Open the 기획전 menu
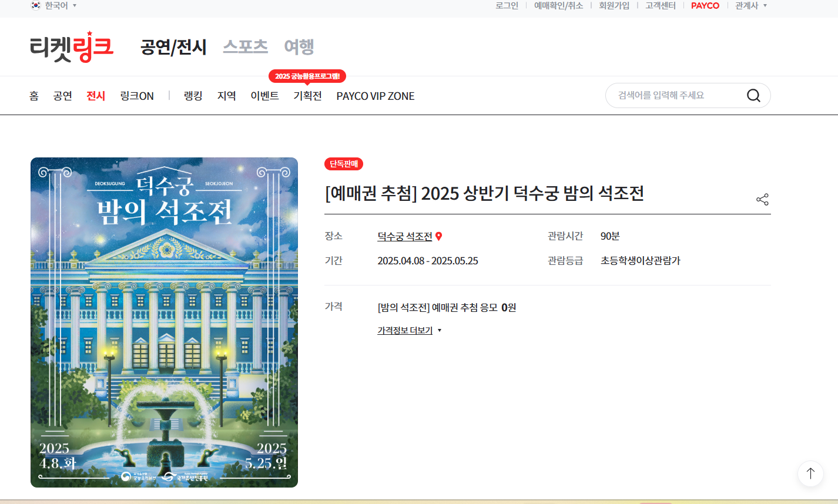The height and width of the screenshot is (504, 838). pos(308,96)
